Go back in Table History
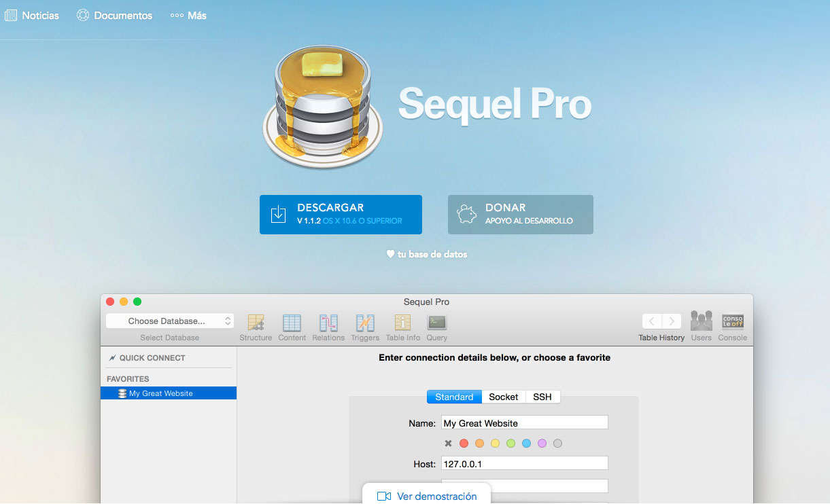830x504 pixels. pyautogui.click(x=652, y=321)
